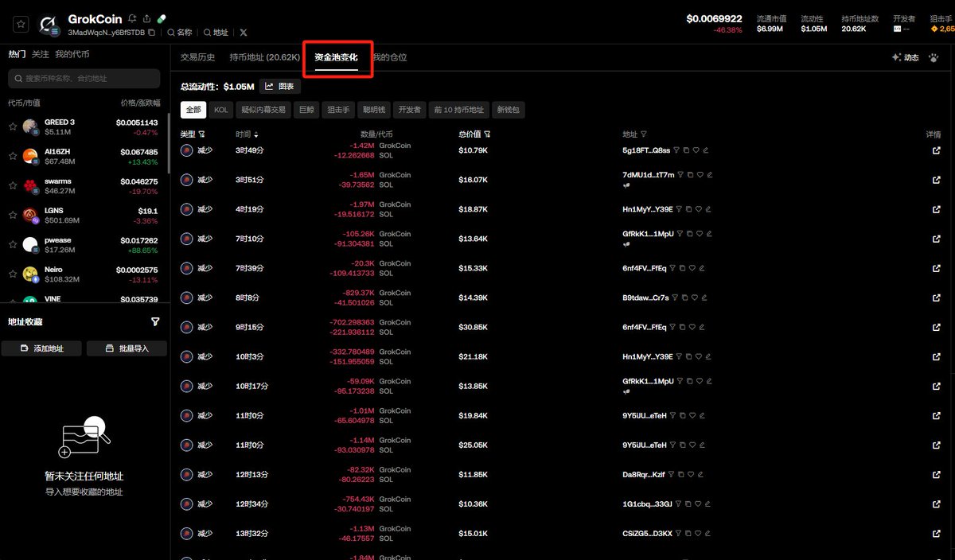Edit remark for address 5g18FT...Q8ss

coord(705,150)
